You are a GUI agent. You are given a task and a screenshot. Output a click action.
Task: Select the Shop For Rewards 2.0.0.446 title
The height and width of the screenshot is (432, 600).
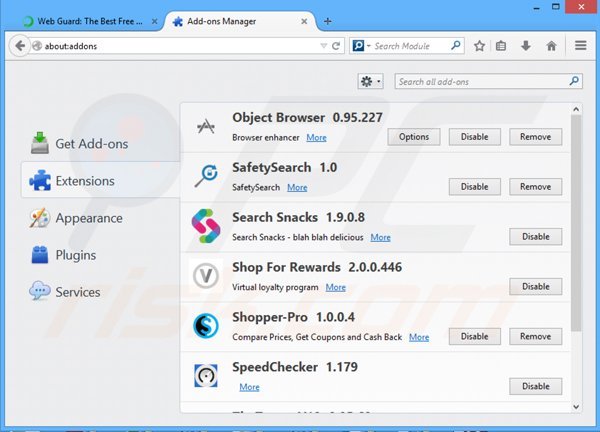[x=317, y=267]
